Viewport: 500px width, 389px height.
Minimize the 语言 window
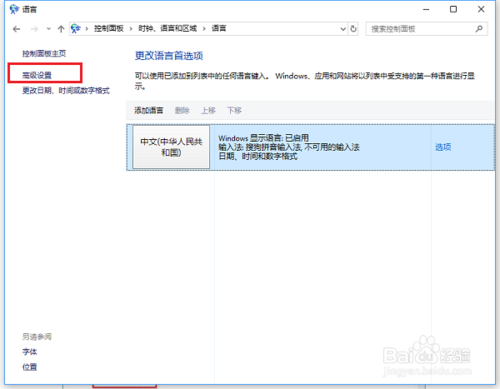[x=426, y=9]
